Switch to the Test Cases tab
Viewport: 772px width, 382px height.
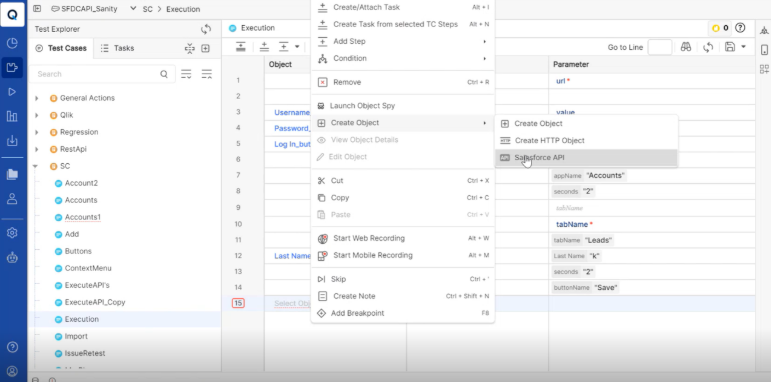[x=61, y=48]
